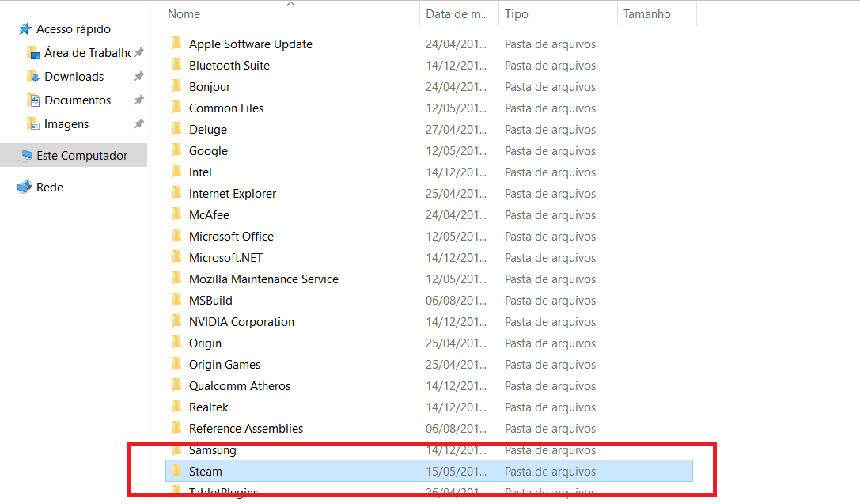Click the 15/05 date in Steam row
The image size is (860, 504).
[x=456, y=472]
